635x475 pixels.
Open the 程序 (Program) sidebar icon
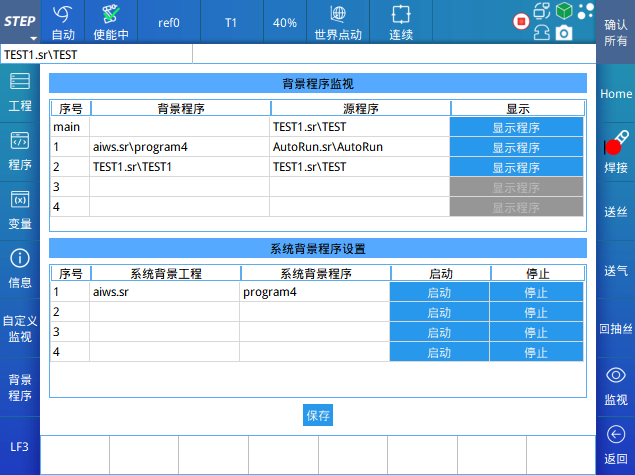point(20,150)
